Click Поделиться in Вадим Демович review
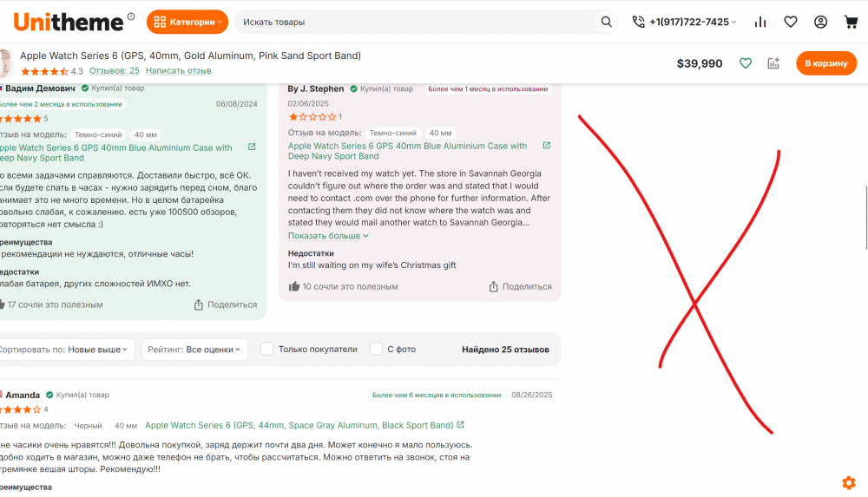Viewport: 868px width, 497px height. tap(226, 305)
